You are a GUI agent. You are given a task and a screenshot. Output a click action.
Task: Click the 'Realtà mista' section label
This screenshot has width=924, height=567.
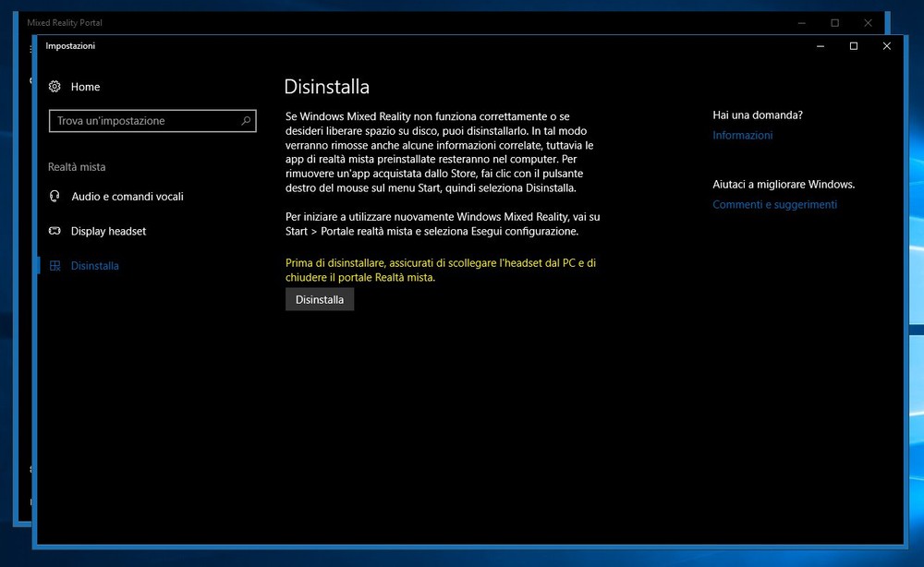point(77,167)
